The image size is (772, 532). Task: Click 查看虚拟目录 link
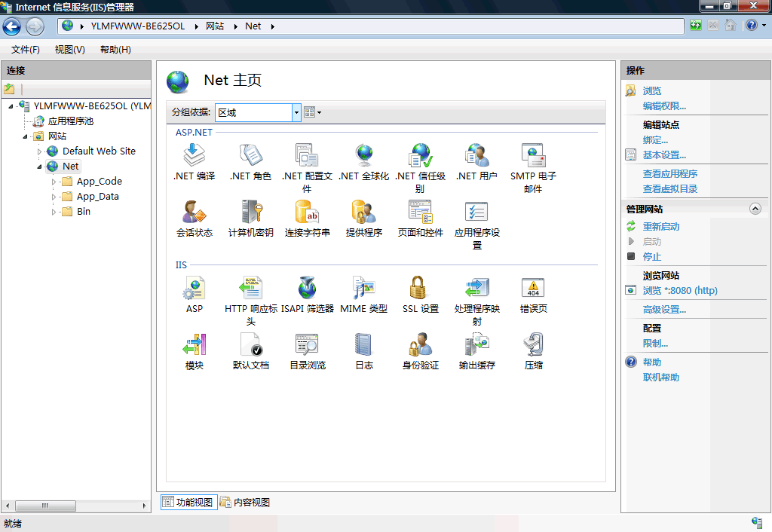click(670, 188)
